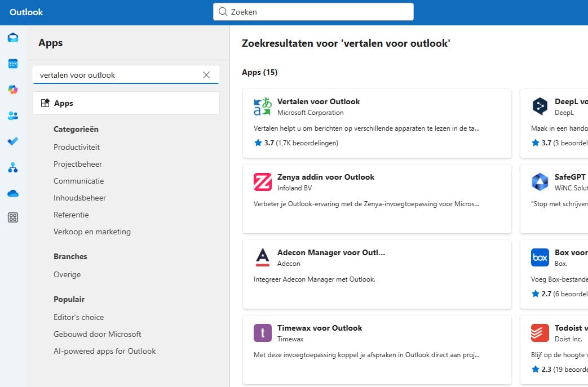Click the Apps icon in left panel
Screen dimensions: 588x387
[x=45, y=103]
